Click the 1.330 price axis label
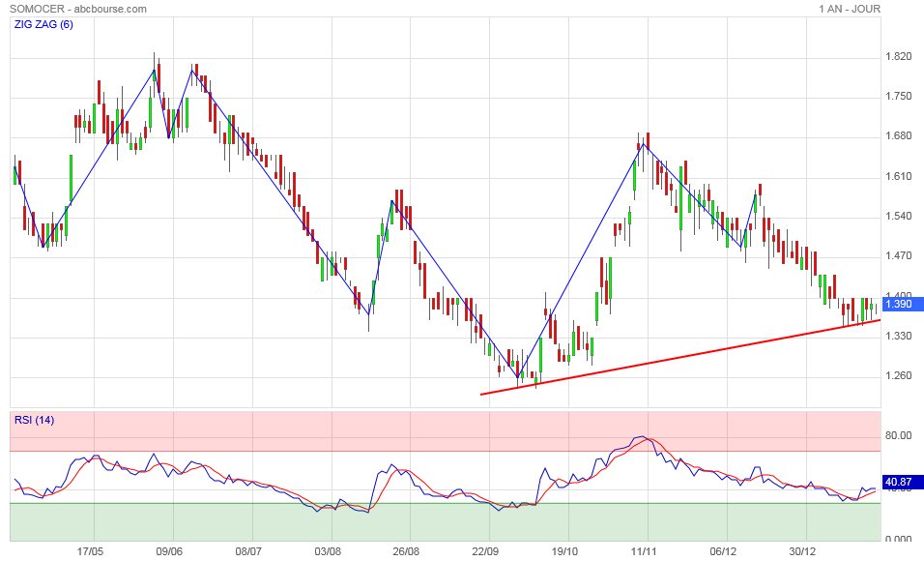The height and width of the screenshot is (561, 924). click(x=899, y=336)
